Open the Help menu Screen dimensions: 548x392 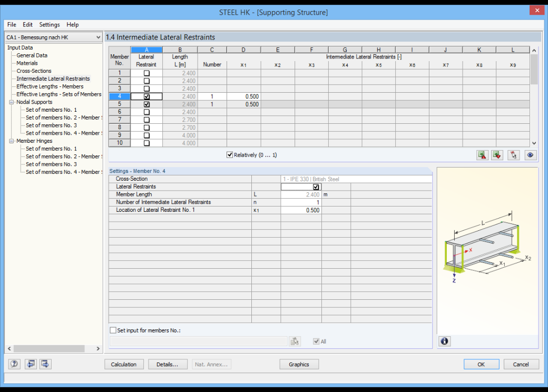(x=73, y=24)
